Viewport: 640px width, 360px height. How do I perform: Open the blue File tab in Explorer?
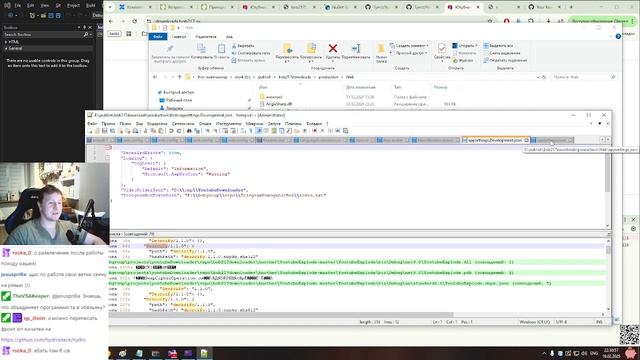click(x=158, y=37)
